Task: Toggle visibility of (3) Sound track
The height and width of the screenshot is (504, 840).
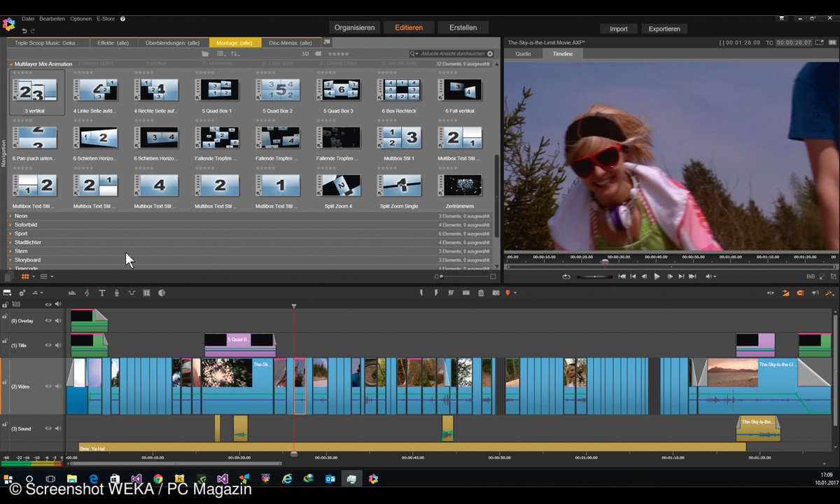Action: (x=48, y=428)
